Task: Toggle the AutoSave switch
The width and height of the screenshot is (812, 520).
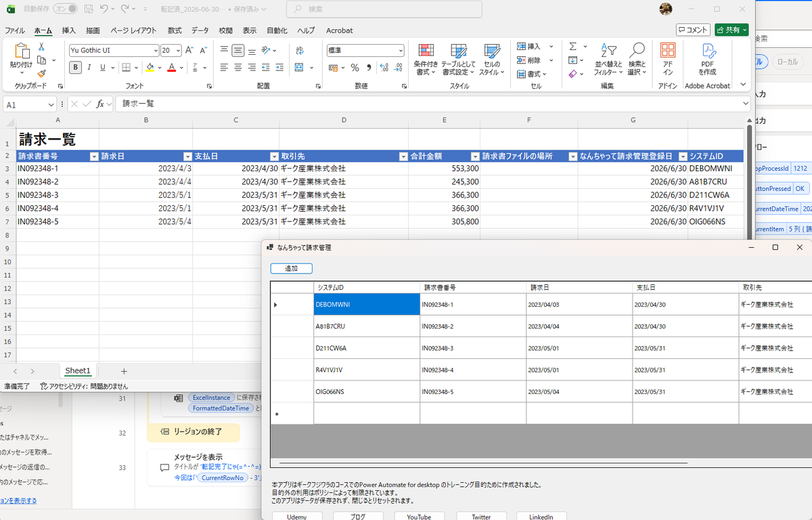Action: click(x=65, y=9)
